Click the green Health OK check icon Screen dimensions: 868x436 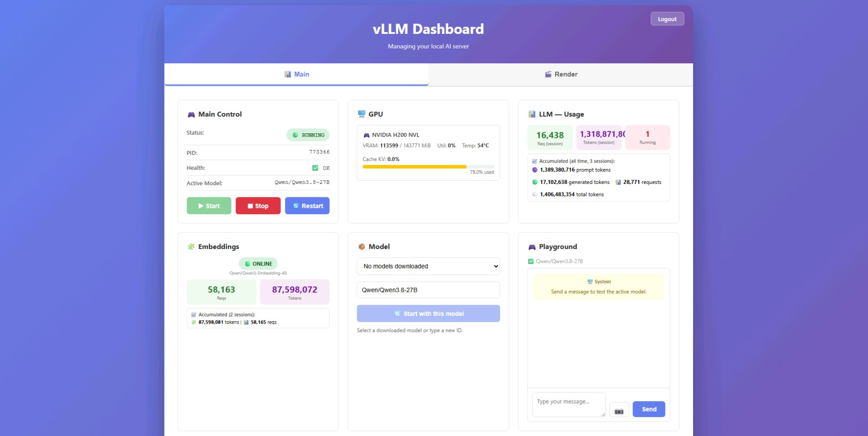(x=315, y=168)
